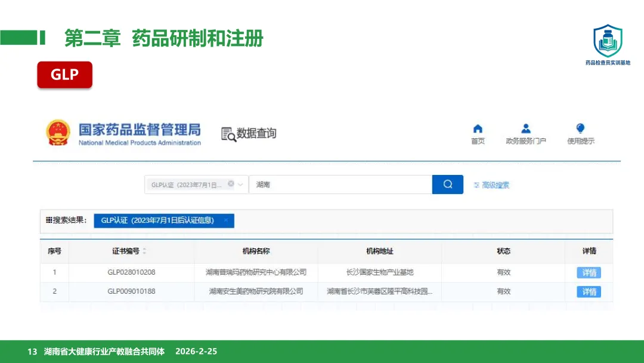Open 高级搜索 advanced search
This screenshot has width=644, height=363.
496,185
